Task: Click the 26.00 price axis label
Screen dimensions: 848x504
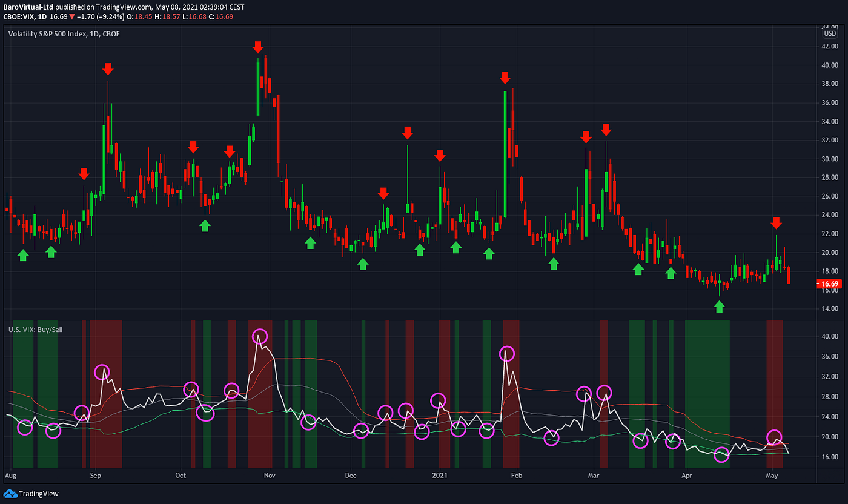Action: click(829, 196)
